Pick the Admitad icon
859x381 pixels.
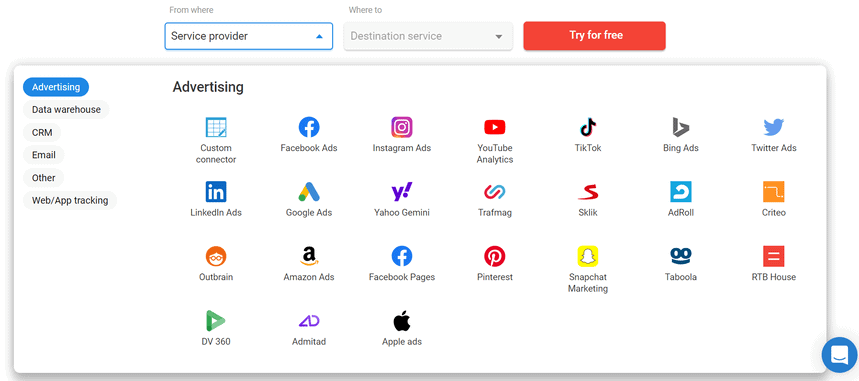click(309, 321)
